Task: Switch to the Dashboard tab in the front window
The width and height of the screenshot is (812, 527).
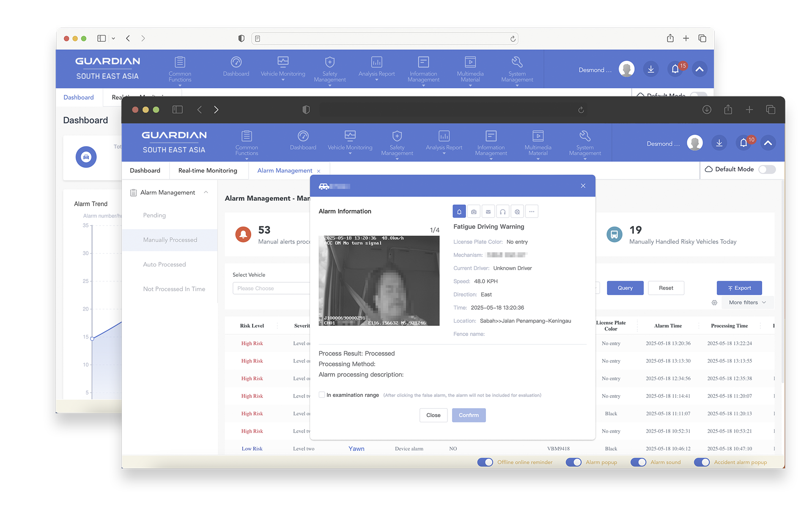Action: pyautogui.click(x=145, y=171)
